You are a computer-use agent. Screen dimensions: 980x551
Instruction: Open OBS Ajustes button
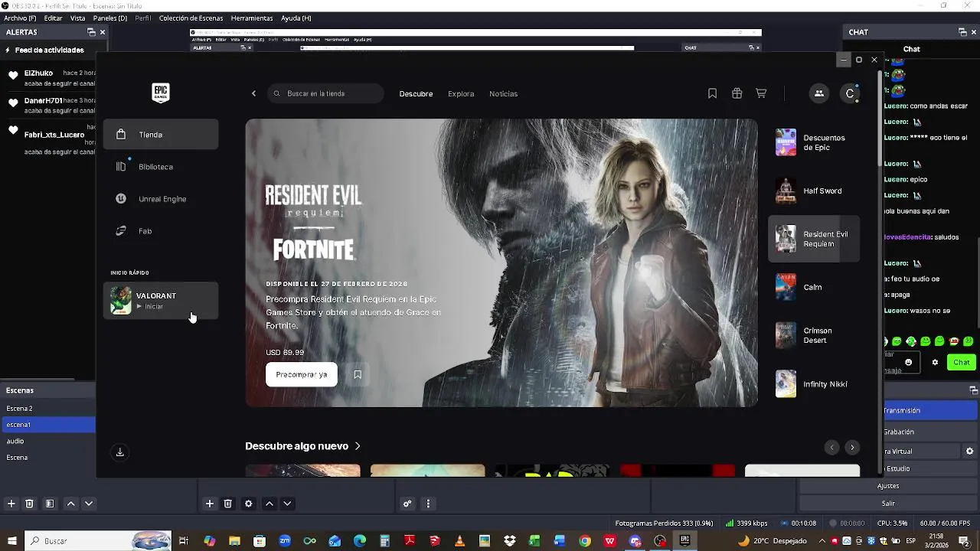[x=888, y=486]
